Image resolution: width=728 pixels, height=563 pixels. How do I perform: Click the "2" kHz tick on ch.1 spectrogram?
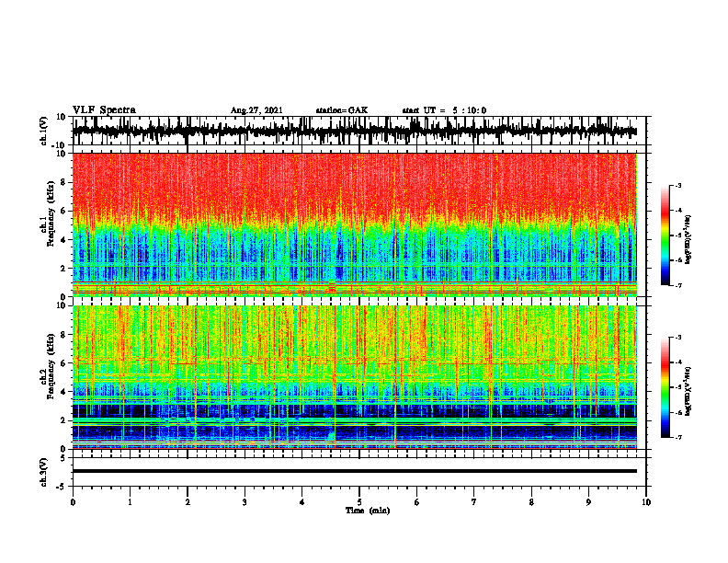[63, 268]
